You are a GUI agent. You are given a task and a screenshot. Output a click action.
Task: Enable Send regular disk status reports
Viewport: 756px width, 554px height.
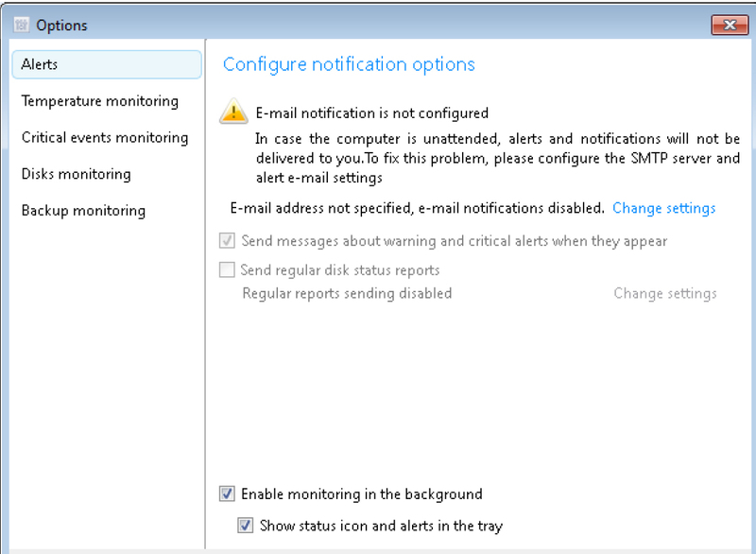(227, 269)
